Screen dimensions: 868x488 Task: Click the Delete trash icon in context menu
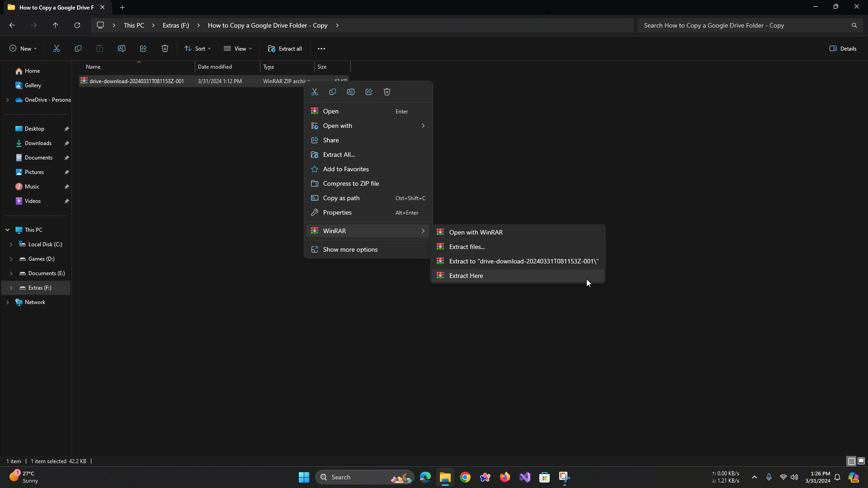[x=387, y=92]
